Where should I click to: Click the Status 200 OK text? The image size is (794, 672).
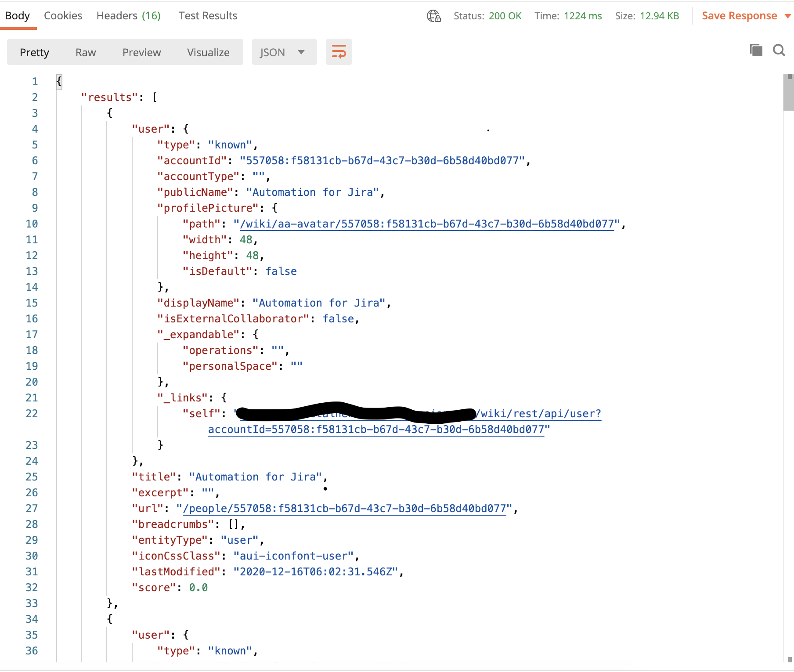pyautogui.click(x=487, y=16)
